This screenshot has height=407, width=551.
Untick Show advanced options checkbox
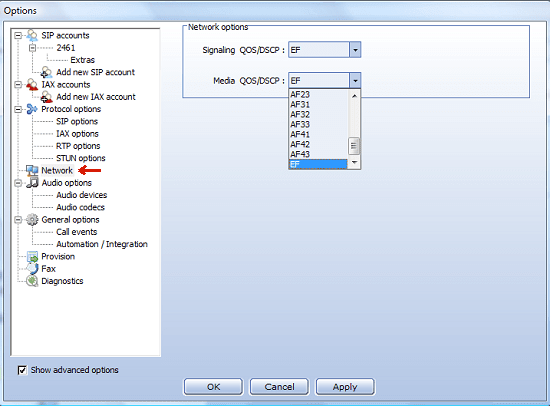click(22, 370)
